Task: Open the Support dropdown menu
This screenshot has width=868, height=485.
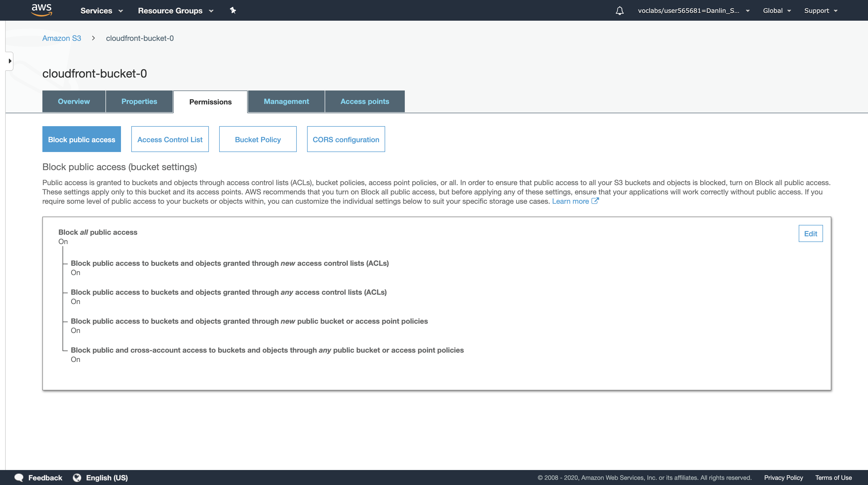Action: tap(820, 11)
